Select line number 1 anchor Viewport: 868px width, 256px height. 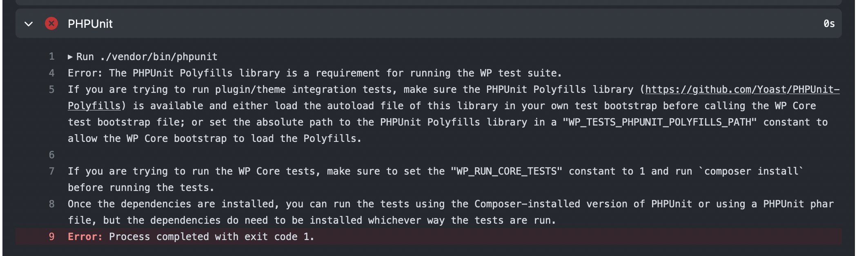coord(51,56)
